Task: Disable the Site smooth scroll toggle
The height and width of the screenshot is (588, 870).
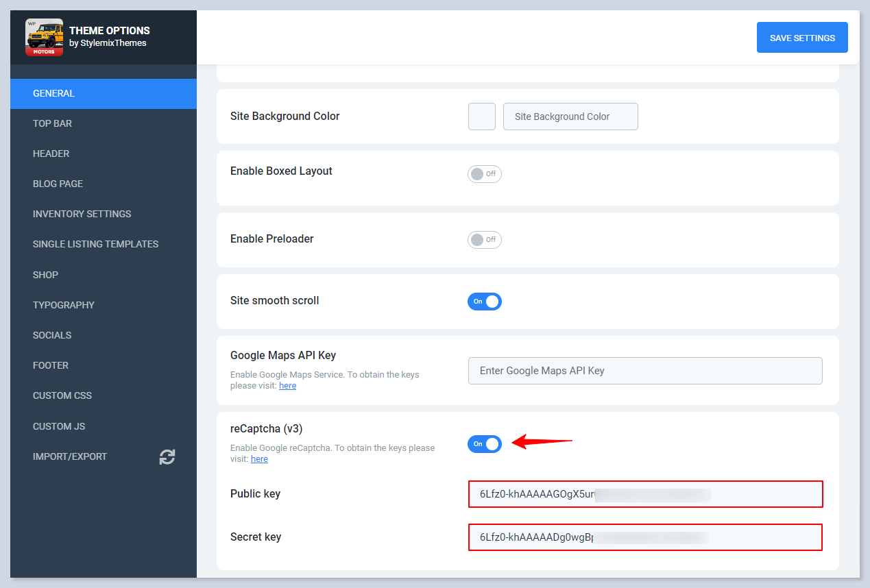Action: pos(484,302)
